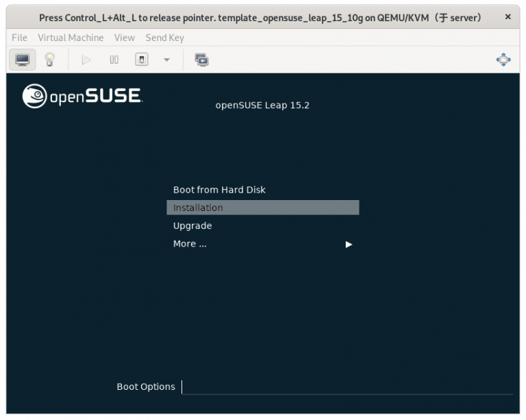The height and width of the screenshot is (420, 526).
Task: Pause the virtual machine
Action: point(114,60)
